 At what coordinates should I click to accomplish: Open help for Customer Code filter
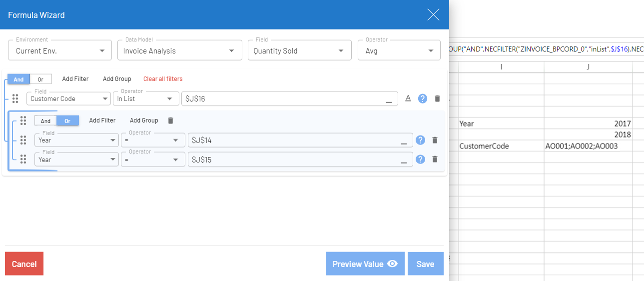click(423, 99)
